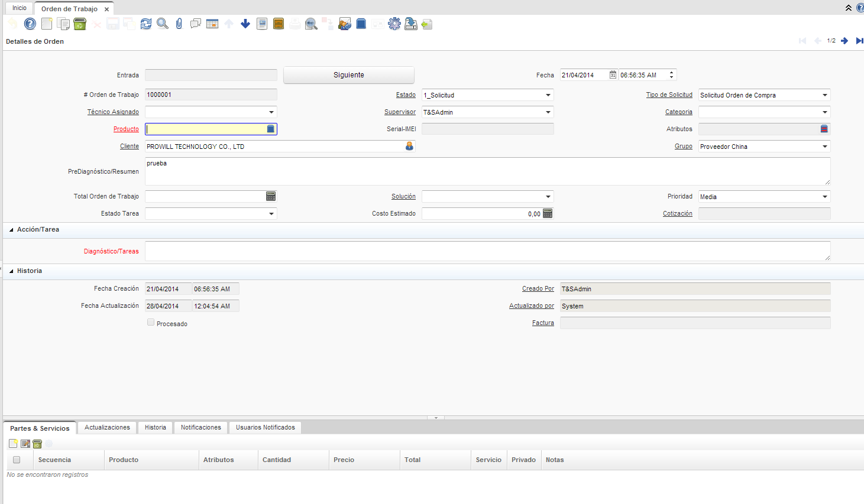The image size is (864, 504).
Task: Open the Solución dropdown
Action: point(548,197)
